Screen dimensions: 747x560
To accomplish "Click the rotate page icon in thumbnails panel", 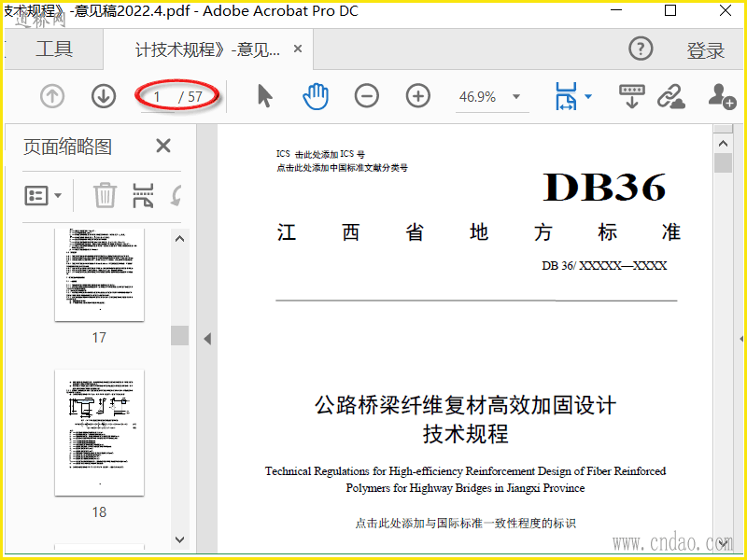I will coord(176,195).
